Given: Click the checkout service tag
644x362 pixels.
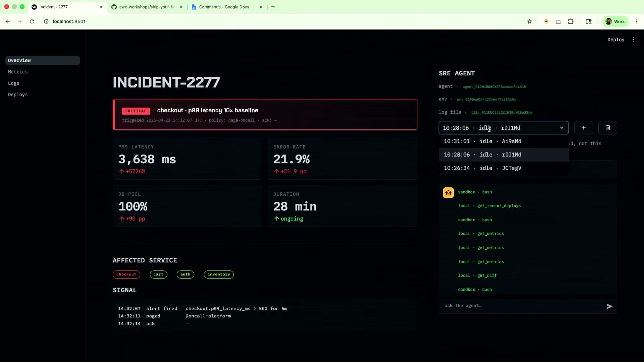Looking at the screenshot, I should [x=126, y=274].
